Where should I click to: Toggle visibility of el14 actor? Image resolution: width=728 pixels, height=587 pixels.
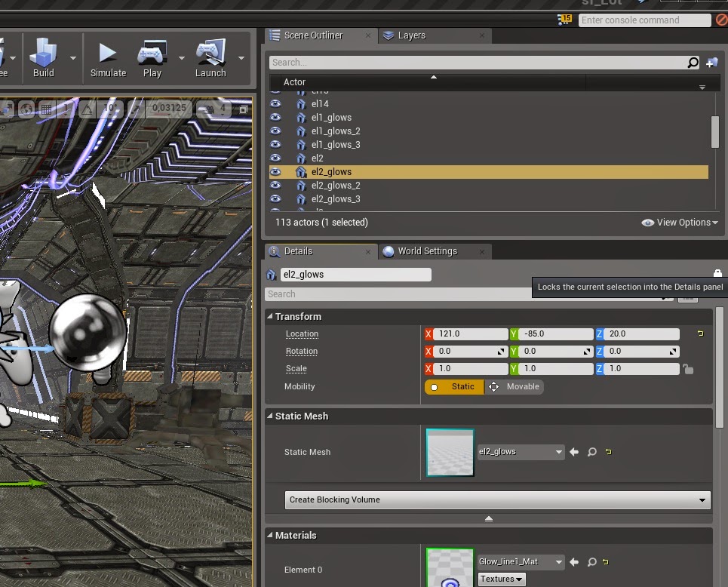(x=276, y=103)
